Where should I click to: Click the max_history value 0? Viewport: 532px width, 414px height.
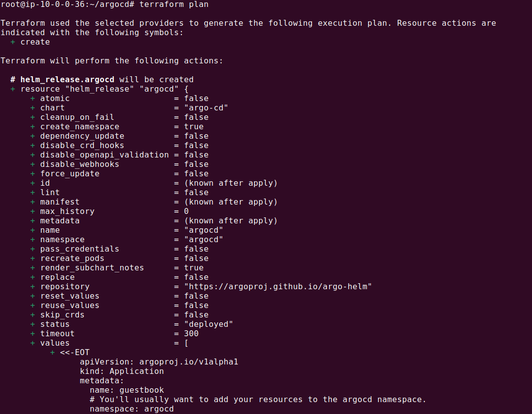186,211
